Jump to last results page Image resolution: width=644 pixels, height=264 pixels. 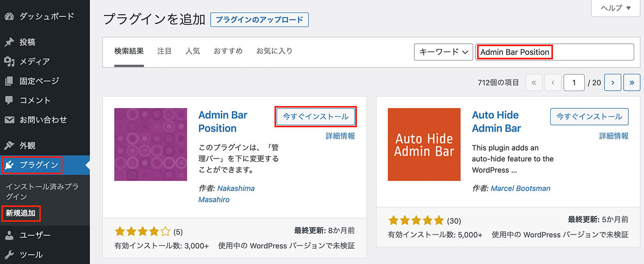632,83
